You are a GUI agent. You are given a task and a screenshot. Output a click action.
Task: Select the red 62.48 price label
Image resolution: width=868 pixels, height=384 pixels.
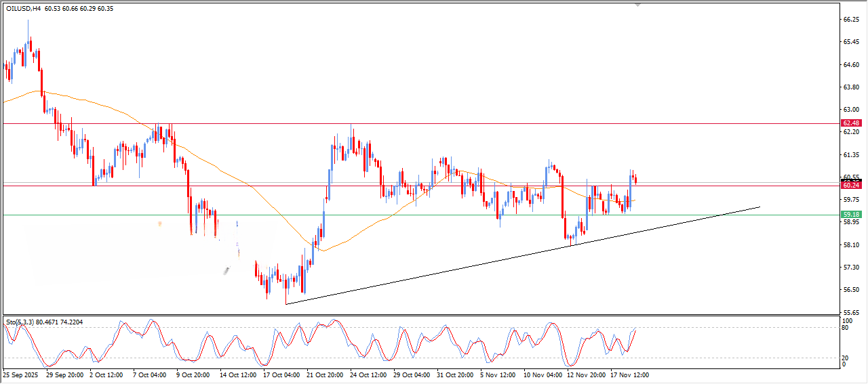(x=851, y=123)
